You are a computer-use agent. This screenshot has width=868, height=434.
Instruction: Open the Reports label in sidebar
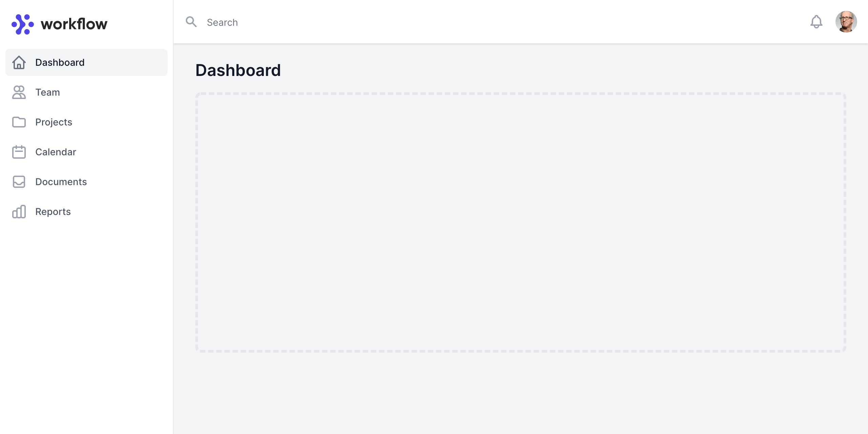(x=53, y=212)
